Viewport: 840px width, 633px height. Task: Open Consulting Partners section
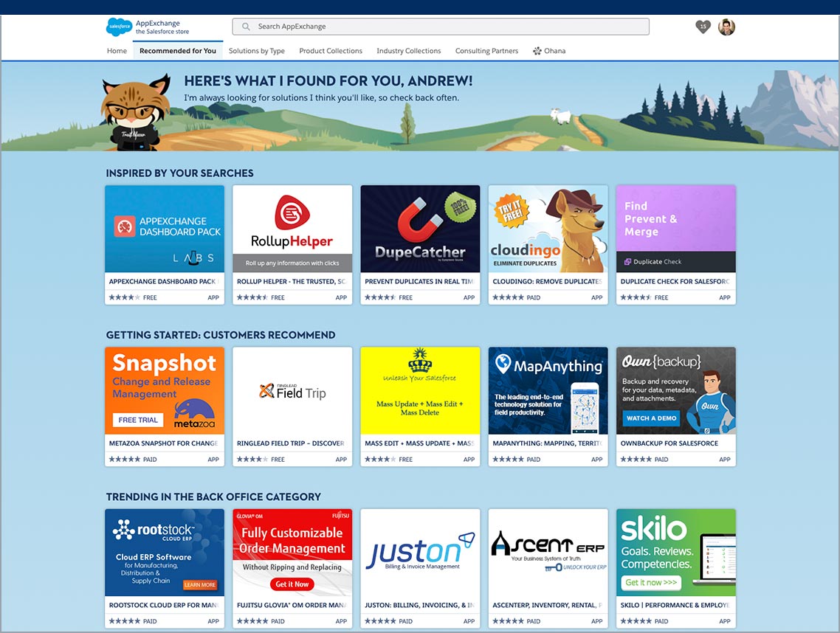tap(486, 51)
